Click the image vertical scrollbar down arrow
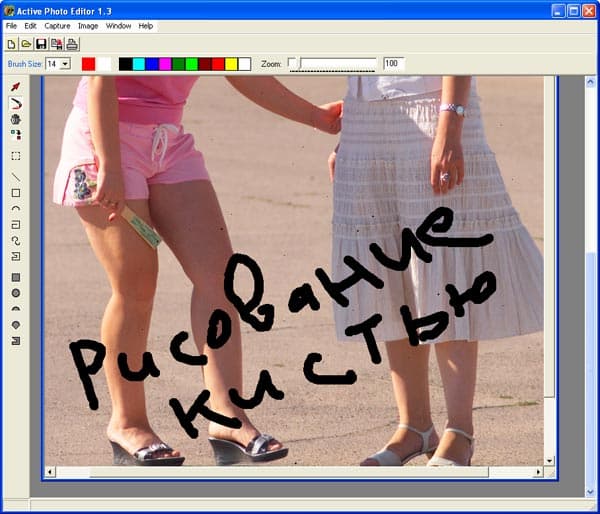The width and height of the screenshot is (600, 514). pos(549,461)
